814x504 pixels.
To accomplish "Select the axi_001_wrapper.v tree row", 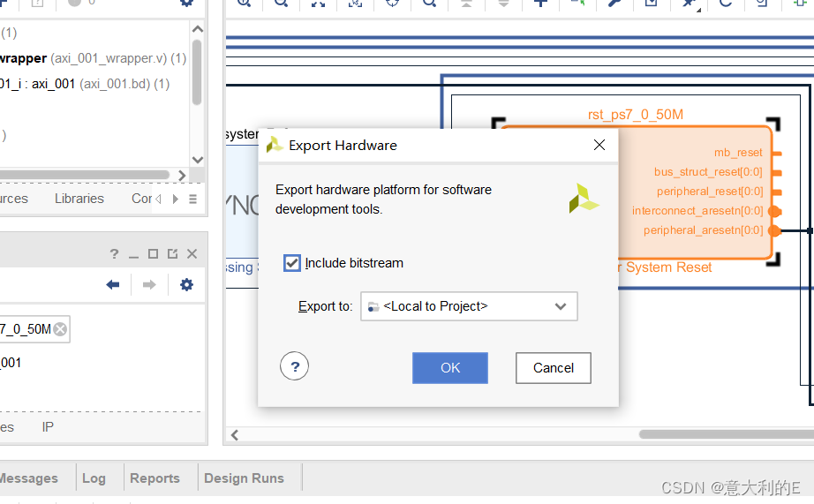I will coord(94,58).
